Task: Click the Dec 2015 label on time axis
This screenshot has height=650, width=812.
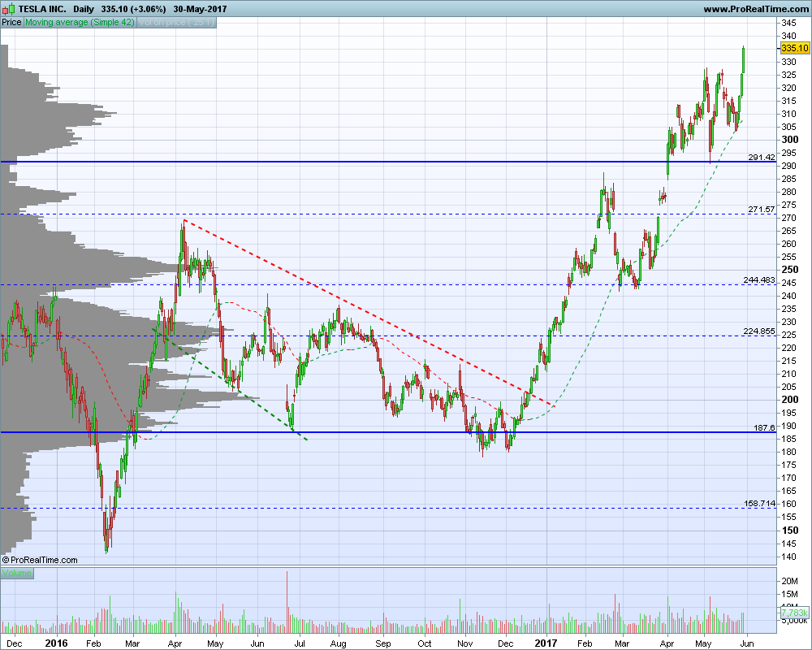Action: tap(15, 643)
